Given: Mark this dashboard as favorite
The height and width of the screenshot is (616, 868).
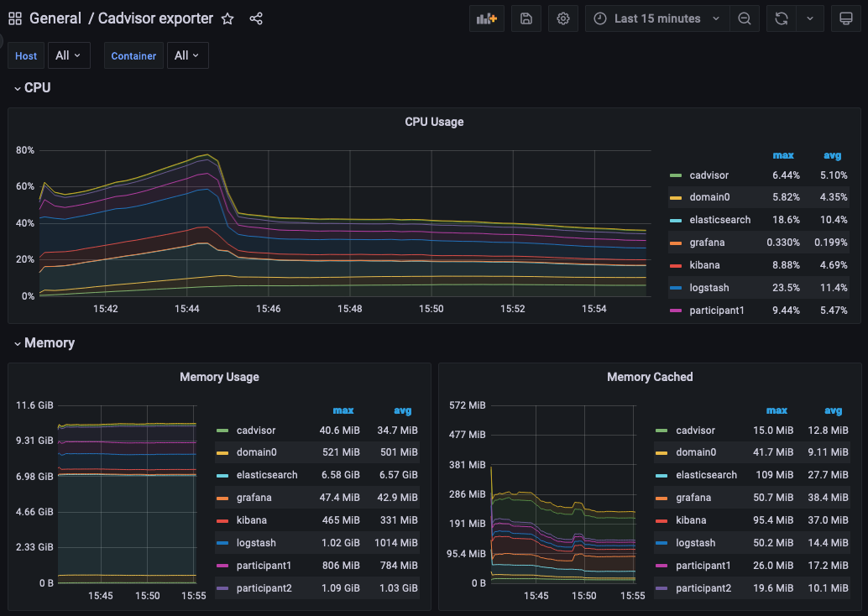Looking at the screenshot, I should [x=227, y=18].
